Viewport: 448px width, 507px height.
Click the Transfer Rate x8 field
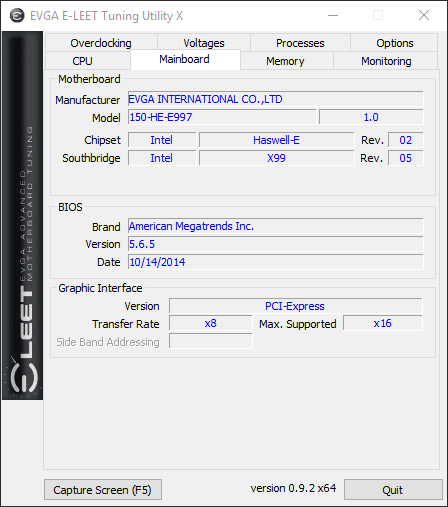211,323
